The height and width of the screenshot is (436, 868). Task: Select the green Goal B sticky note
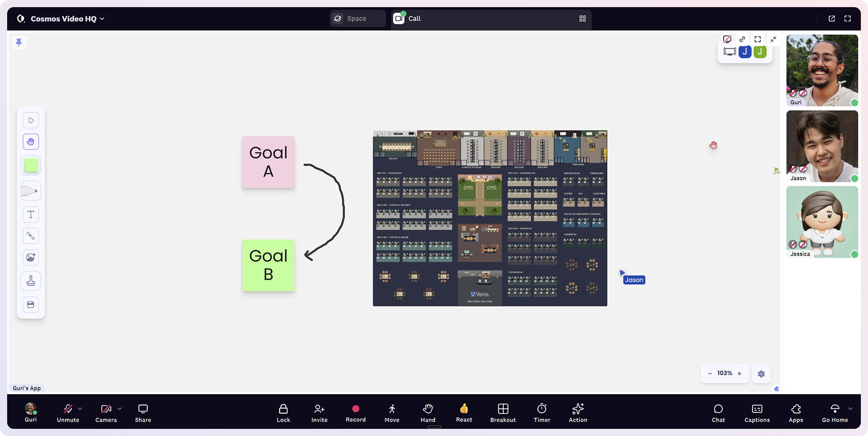click(x=268, y=265)
